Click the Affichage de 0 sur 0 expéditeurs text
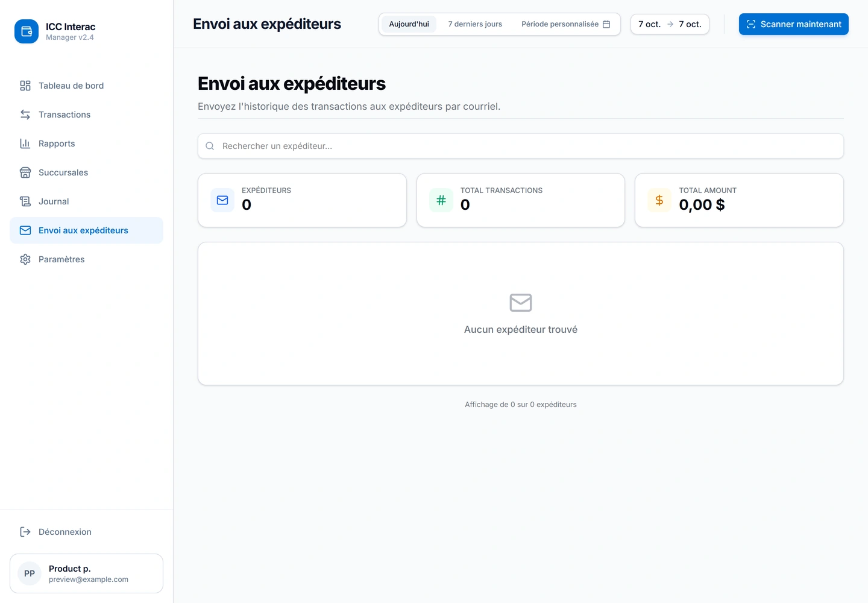 (521, 405)
